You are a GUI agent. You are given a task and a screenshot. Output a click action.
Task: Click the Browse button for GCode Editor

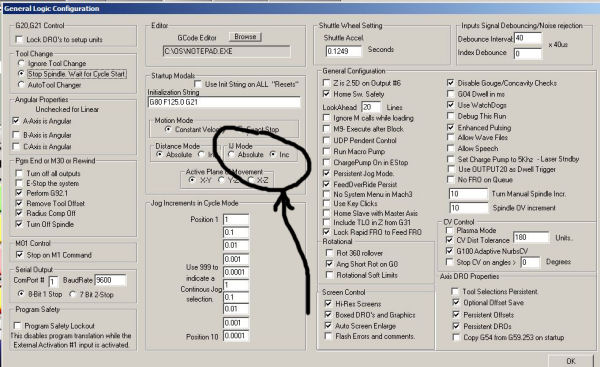point(245,37)
